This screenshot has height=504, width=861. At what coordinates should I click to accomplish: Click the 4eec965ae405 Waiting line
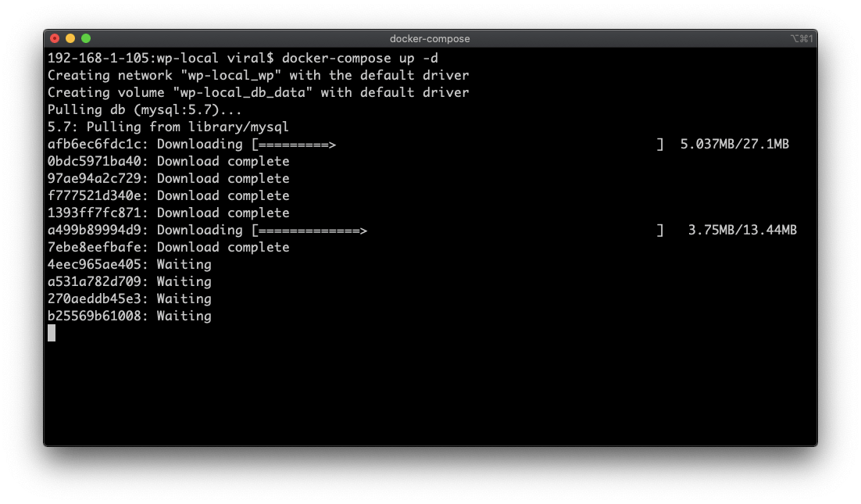130,265
